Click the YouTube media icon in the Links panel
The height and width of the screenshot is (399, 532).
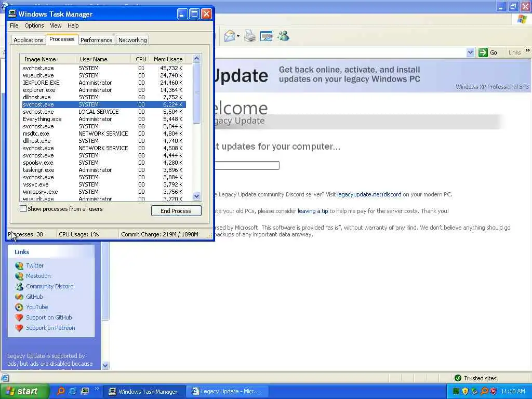[19, 308]
